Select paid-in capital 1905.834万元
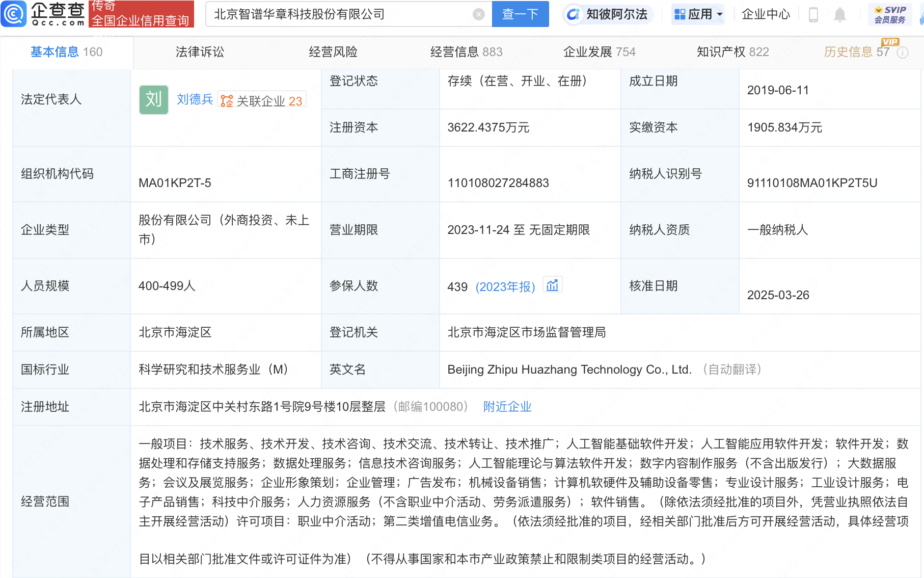The image size is (924, 578). (x=785, y=127)
